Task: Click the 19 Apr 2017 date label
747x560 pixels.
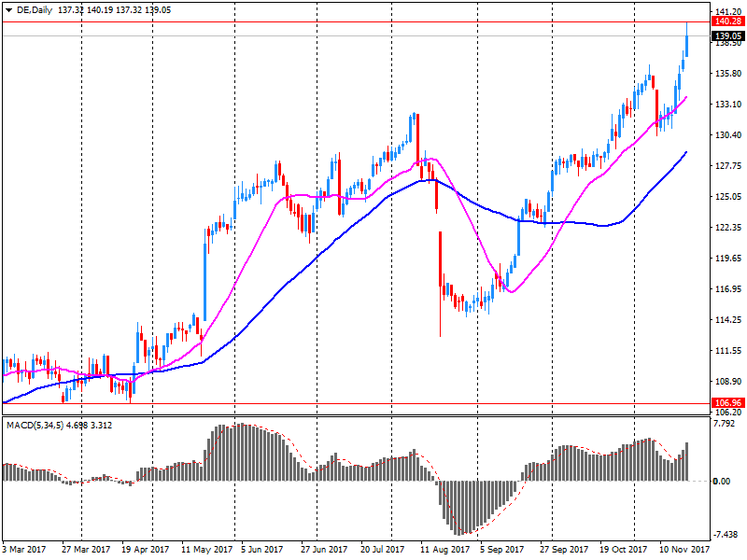Action: (x=146, y=550)
